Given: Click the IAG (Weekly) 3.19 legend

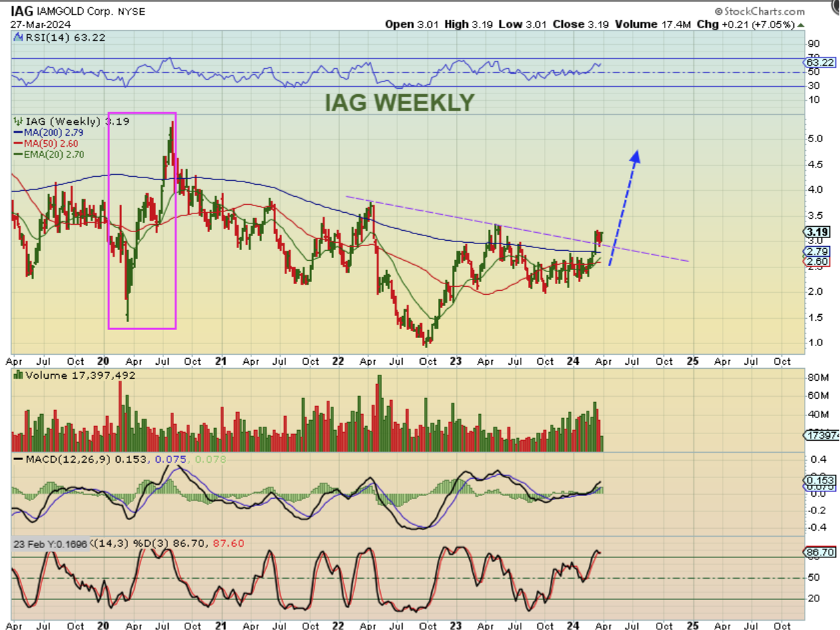Looking at the screenshot, I should click(x=77, y=121).
